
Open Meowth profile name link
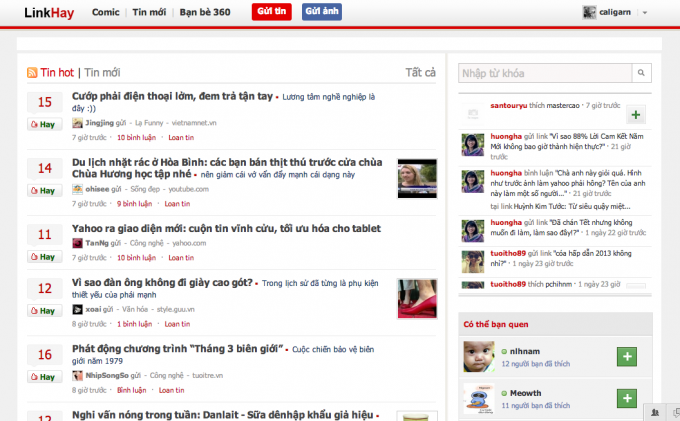point(525,393)
